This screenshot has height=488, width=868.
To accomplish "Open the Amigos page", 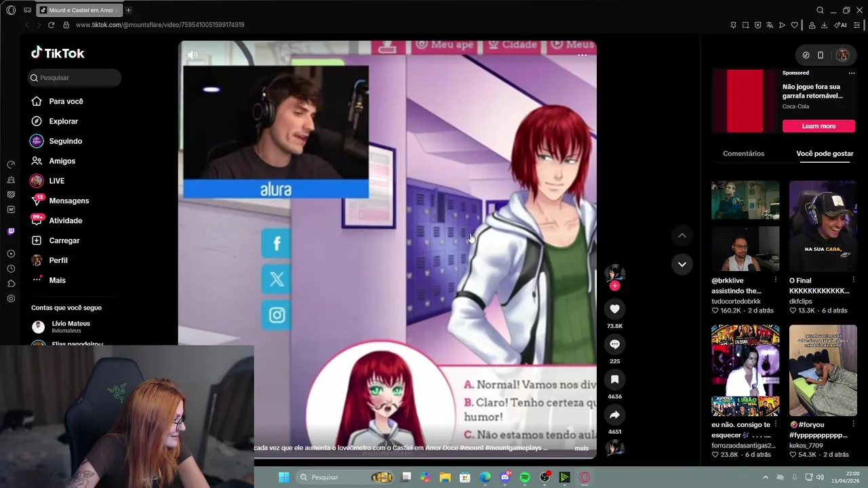I will [53, 161].
